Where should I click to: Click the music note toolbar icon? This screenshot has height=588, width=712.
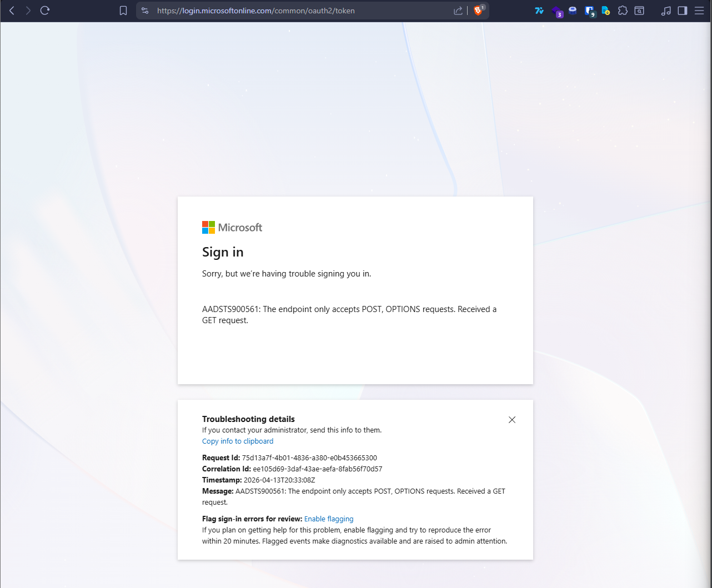(666, 10)
